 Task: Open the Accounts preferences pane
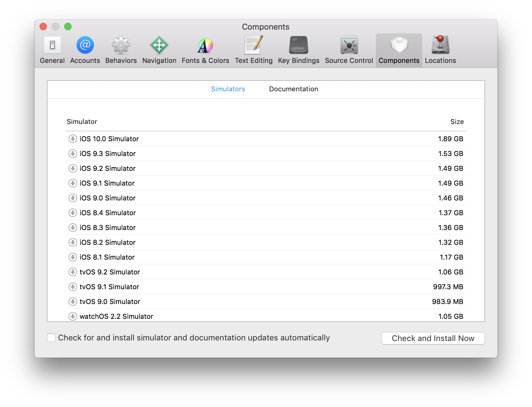pyautogui.click(x=85, y=49)
